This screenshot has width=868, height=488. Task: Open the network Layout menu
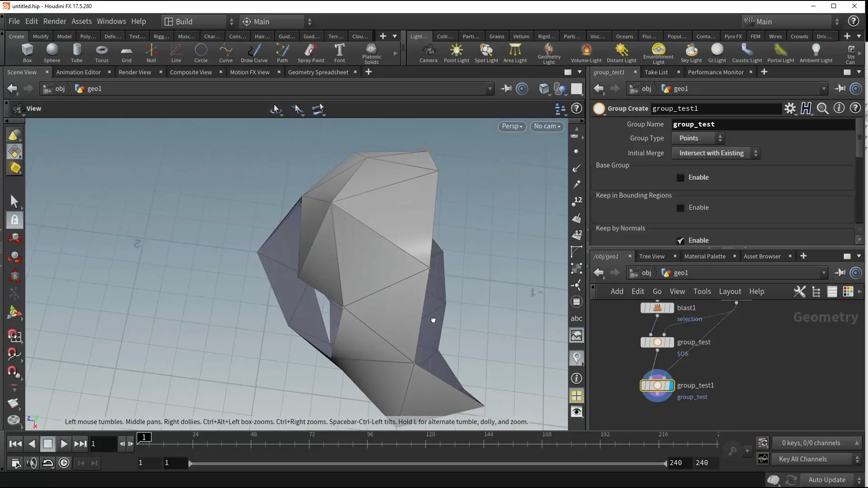pyautogui.click(x=730, y=291)
